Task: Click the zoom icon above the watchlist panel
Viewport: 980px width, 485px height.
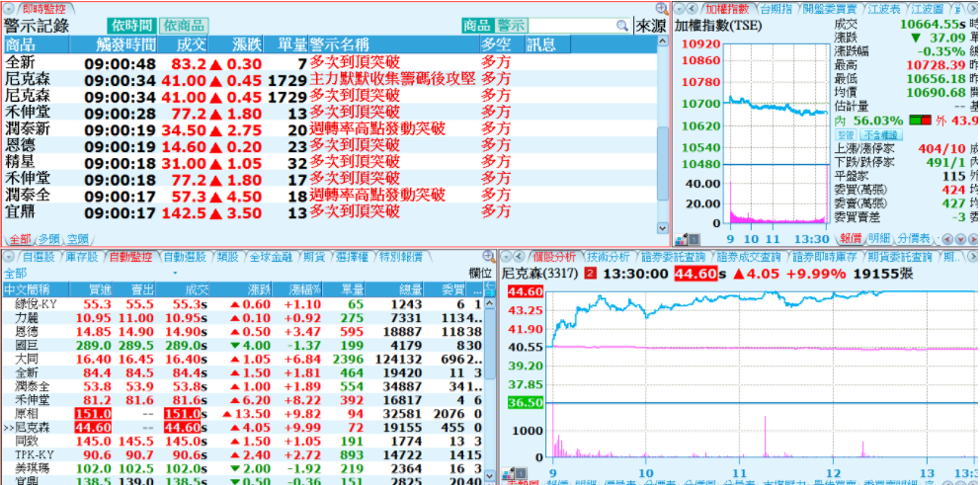Action: (489, 257)
